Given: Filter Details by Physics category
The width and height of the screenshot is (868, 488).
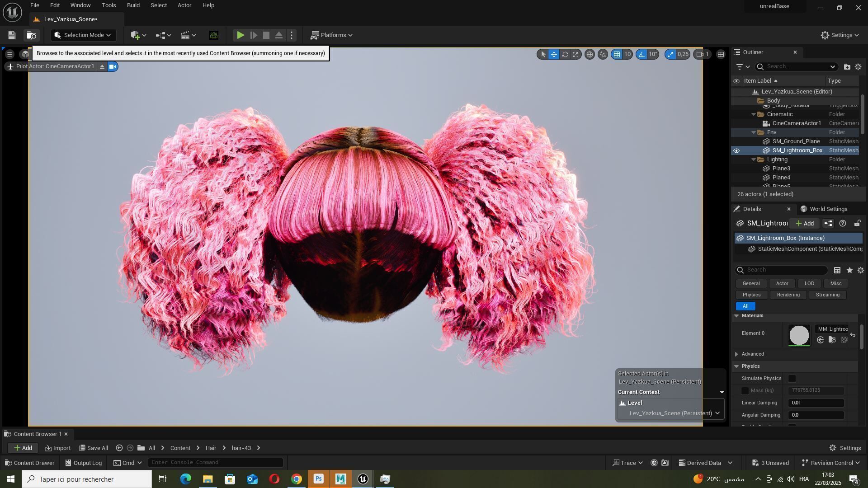Looking at the screenshot, I should tap(751, 295).
